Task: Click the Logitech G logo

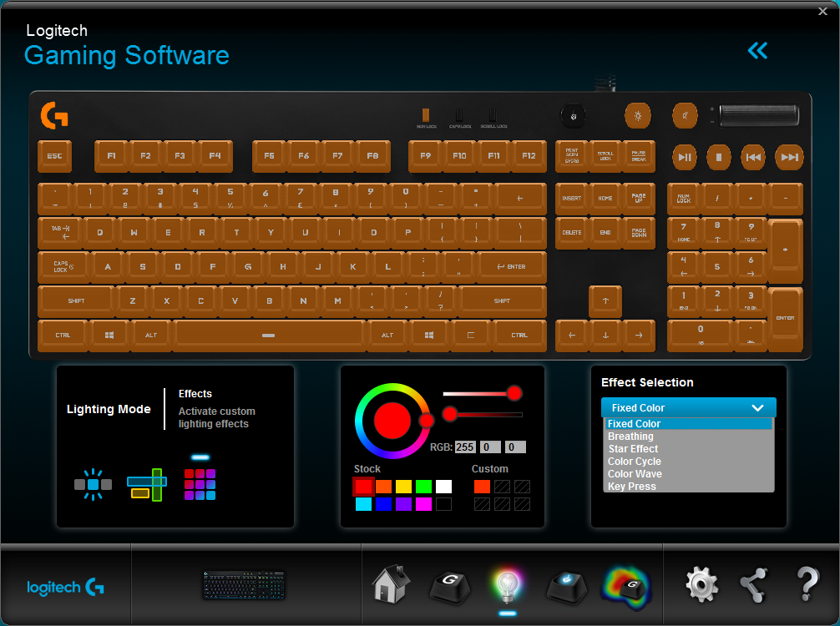Action: [65, 588]
